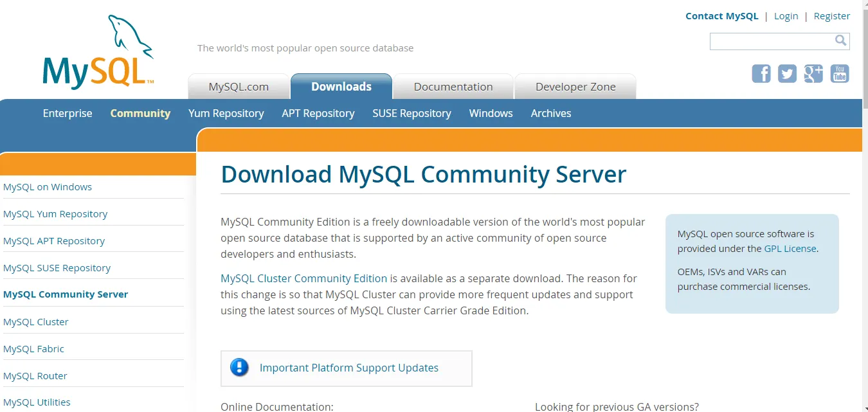
Task: Open APT Repository in the navigation bar
Action: 318,113
